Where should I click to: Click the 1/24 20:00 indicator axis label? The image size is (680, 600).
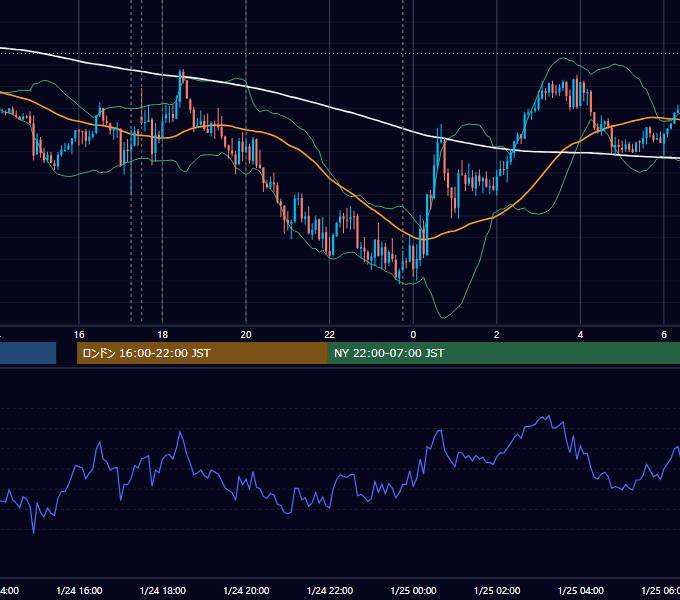click(246, 590)
